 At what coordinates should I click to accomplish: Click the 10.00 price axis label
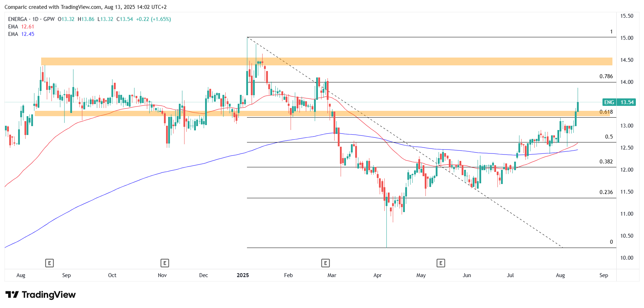pos(626,258)
